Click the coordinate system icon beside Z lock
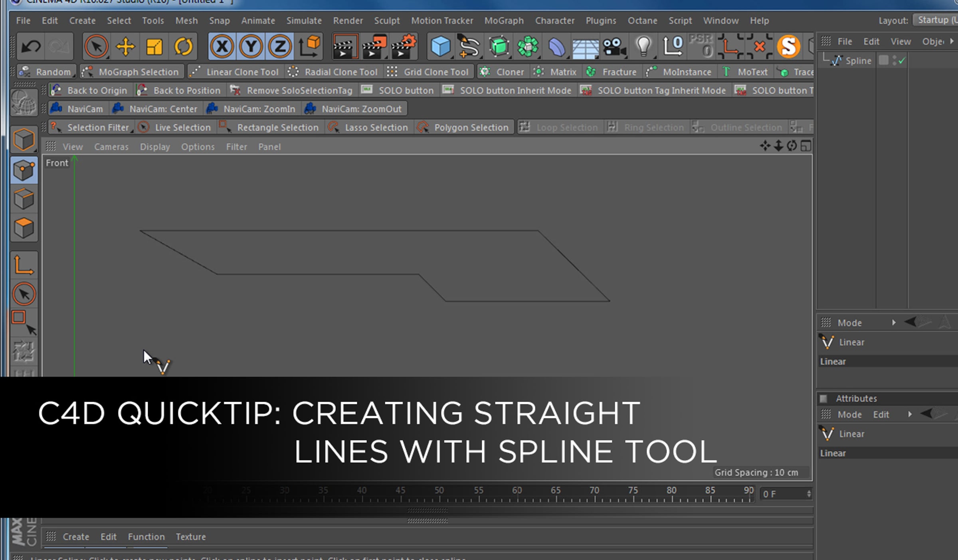 pos(309,47)
